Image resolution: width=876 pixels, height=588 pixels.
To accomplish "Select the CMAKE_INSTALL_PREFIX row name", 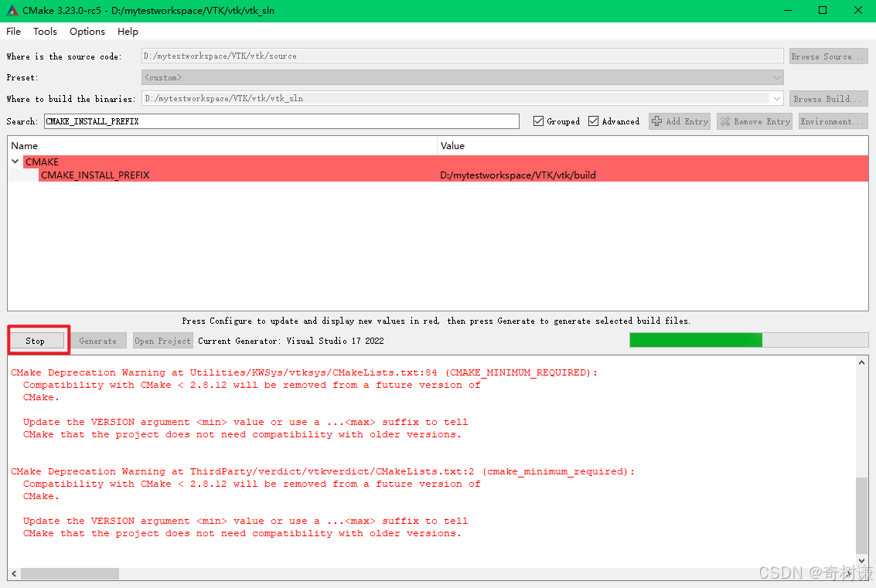I will tap(95, 175).
